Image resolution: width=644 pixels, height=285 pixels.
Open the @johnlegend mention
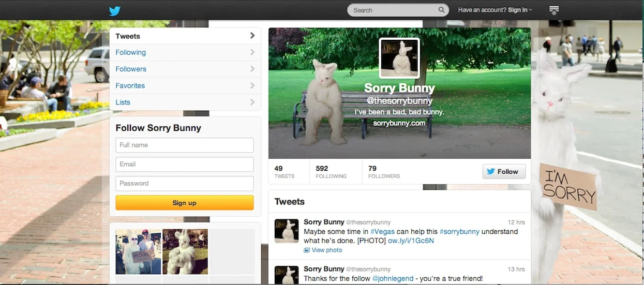[393, 278]
